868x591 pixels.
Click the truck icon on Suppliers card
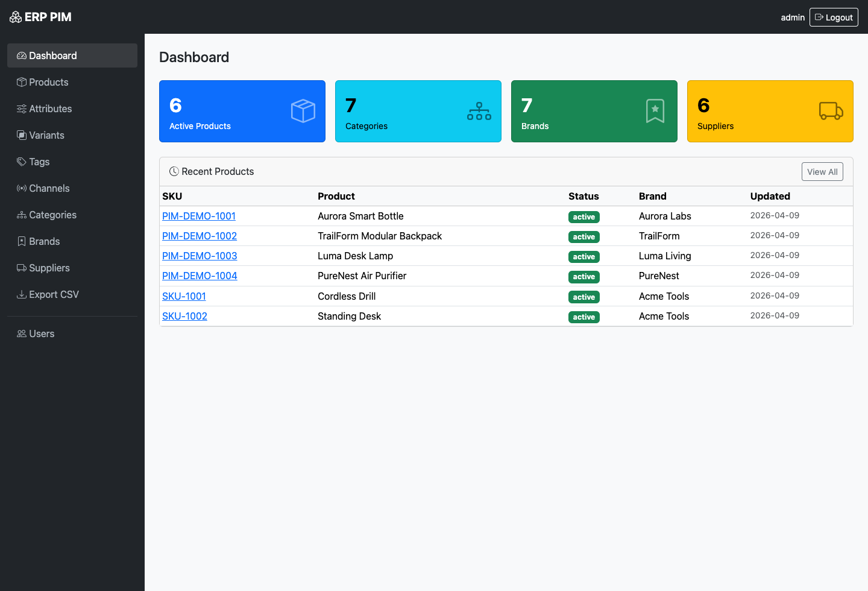tap(831, 111)
